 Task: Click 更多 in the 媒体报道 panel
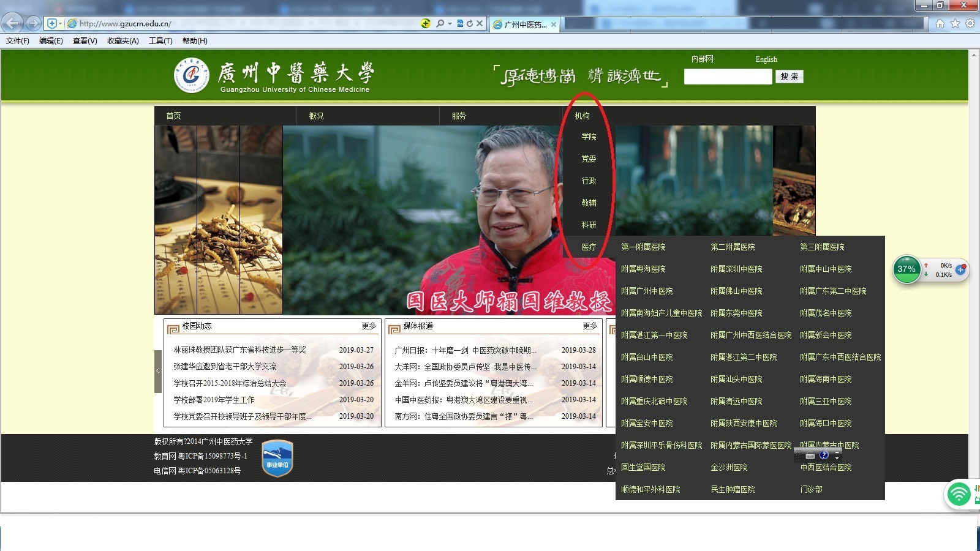(590, 326)
